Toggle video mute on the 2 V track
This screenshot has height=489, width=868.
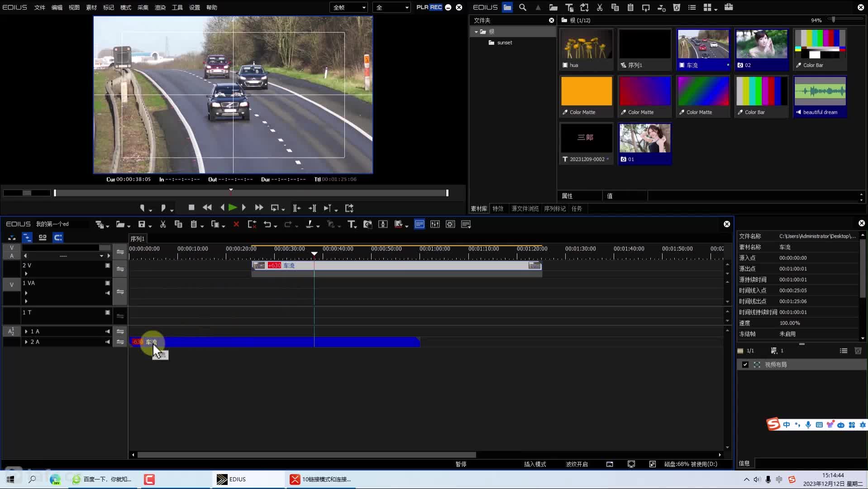(108, 265)
